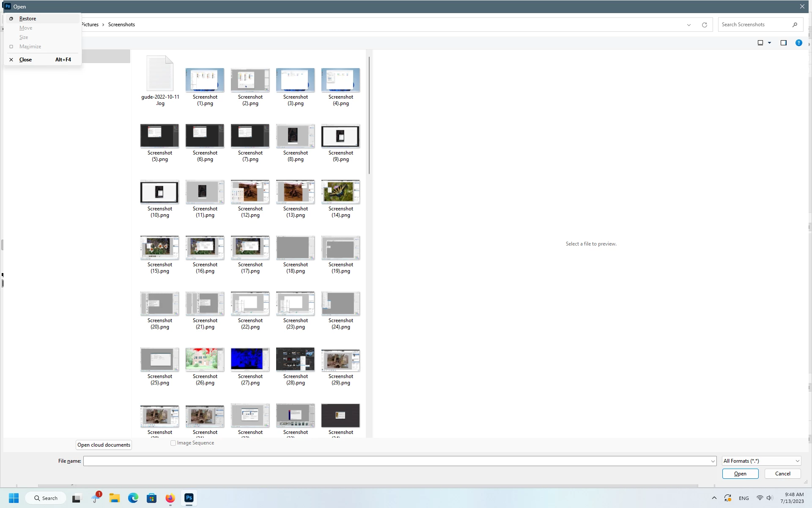812x508 pixels.
Task: Open help via blue question mark icon
Action: [798, 43]
